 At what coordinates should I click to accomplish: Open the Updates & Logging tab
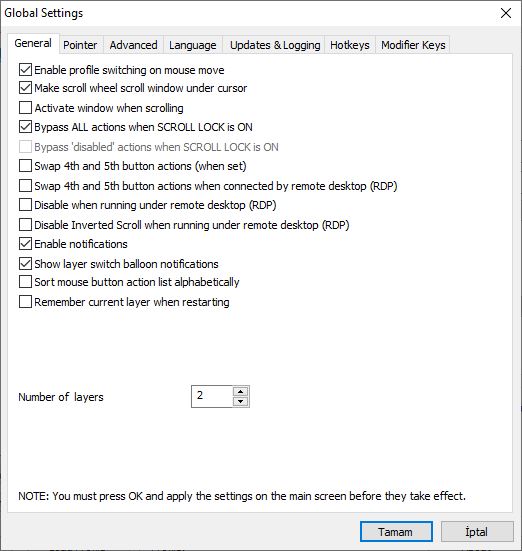click(275, 45)
